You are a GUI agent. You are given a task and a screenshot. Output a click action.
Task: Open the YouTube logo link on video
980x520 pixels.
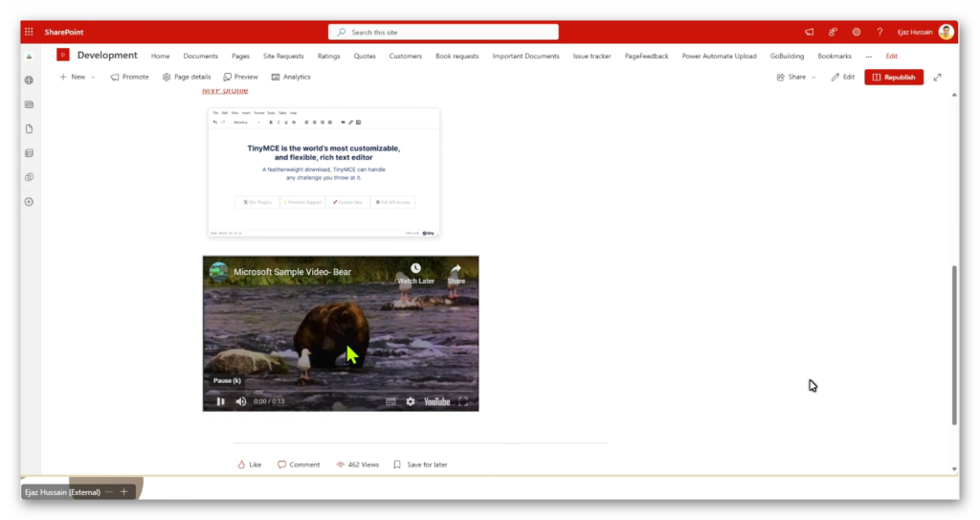click(436, 402)
